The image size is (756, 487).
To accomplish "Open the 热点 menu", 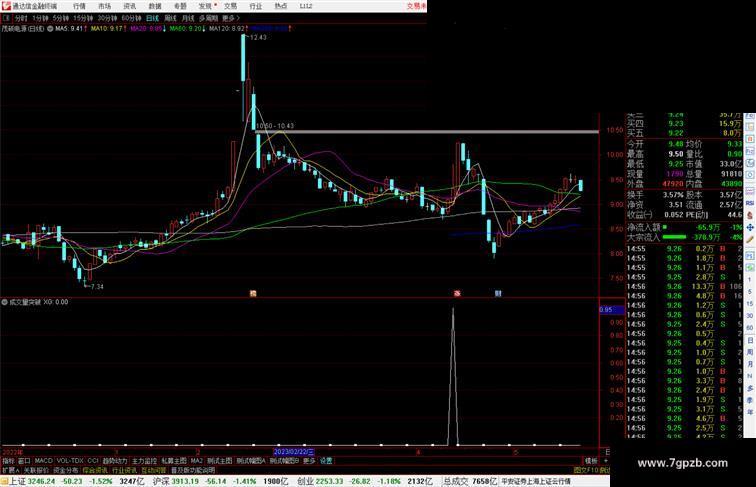I will point(281,6).
